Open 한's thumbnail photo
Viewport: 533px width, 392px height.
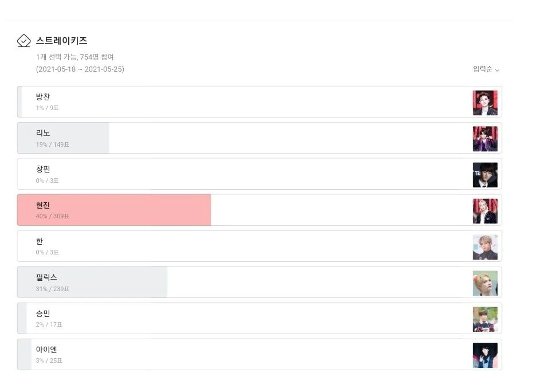pyautogui.click(x=485, y=247)
